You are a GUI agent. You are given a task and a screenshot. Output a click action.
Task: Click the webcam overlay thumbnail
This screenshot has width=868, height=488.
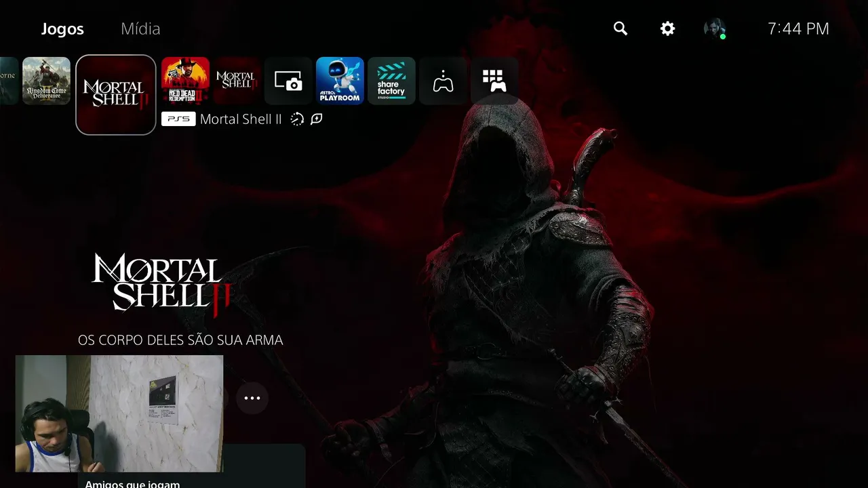click(119, 413)
